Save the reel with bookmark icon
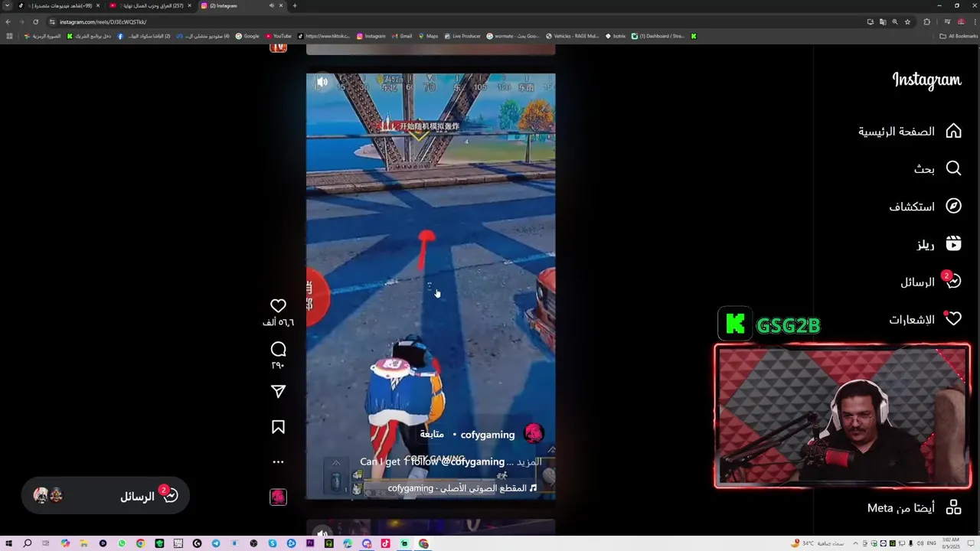The width and height of the screenshot is (980, 551). [278, 427]
